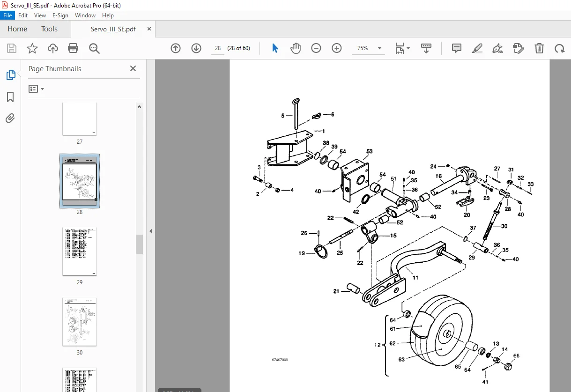The image size is (571, 392).
Task: Open the fit page options tool
Action: point(402,48)
